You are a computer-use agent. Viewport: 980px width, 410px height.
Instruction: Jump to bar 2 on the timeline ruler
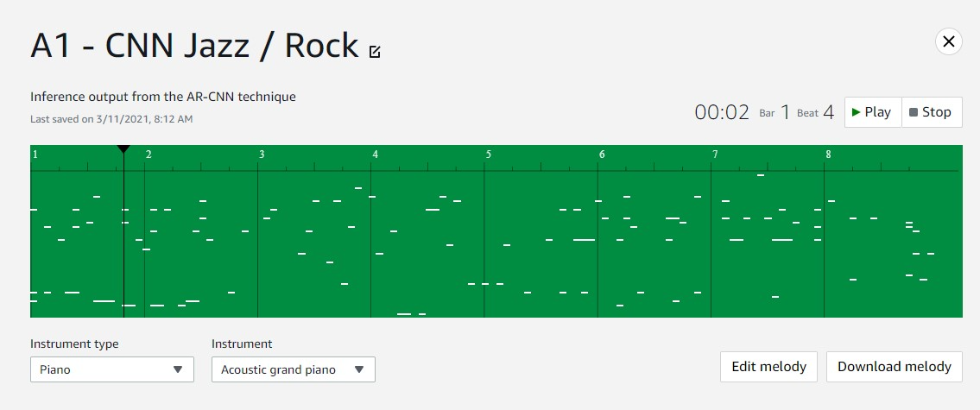(x=149, y=155)
